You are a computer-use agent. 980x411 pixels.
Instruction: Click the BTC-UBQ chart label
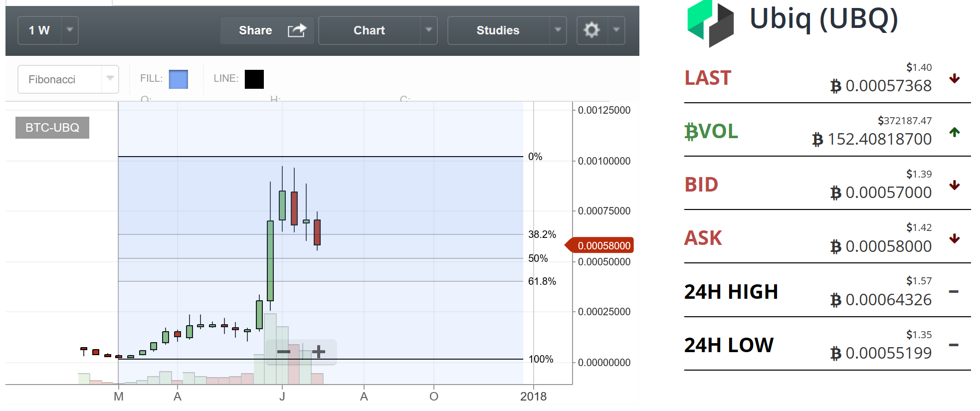coord(52,128)
